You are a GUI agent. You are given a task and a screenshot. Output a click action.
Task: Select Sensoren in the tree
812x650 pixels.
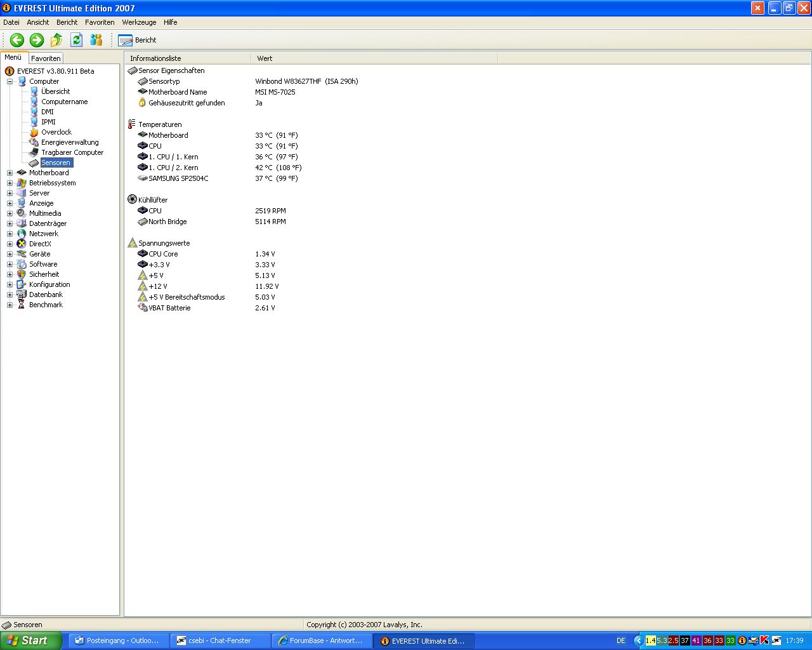(x=56, y=162)
